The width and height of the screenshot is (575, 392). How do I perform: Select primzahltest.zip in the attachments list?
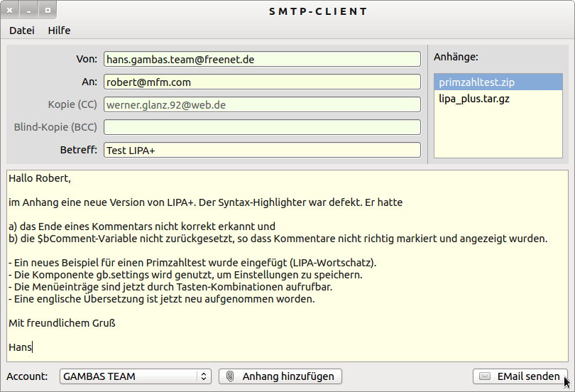point(476,82)
